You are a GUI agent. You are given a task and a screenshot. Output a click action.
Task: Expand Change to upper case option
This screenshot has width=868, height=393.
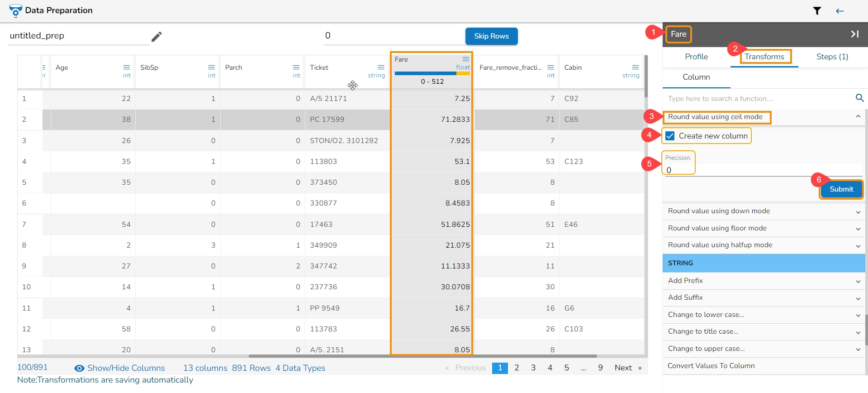[x=858, y=349]
